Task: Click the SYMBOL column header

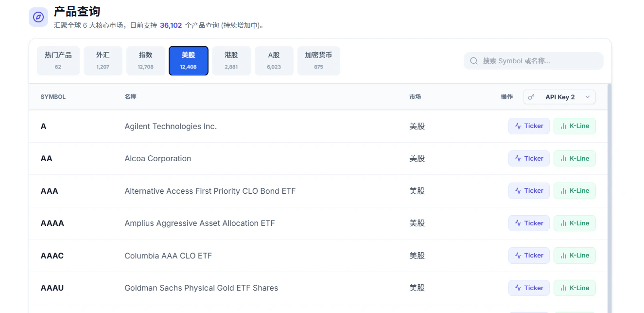Action: click(x=53, y=97)
